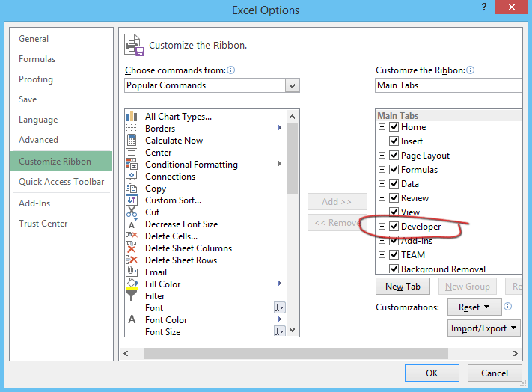Click the All Chart Types icon
Viewport: 532px width, 392px height.
point(132,116)
